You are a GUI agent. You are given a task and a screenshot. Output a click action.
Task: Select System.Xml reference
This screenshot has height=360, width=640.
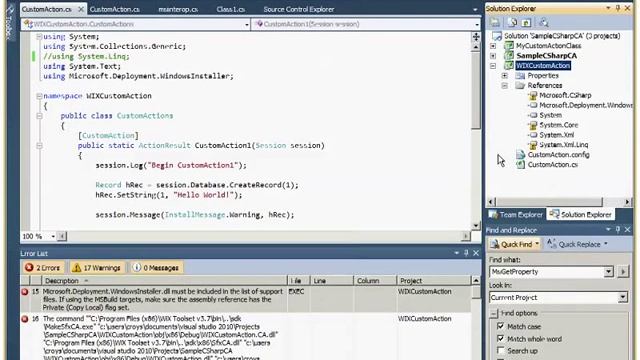click(x=556, y=135)
